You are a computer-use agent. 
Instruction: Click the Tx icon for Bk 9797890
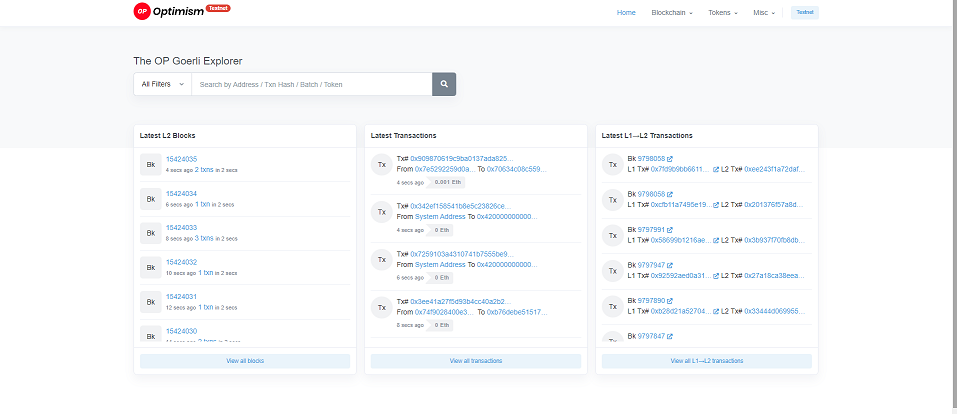pos(611,306)
